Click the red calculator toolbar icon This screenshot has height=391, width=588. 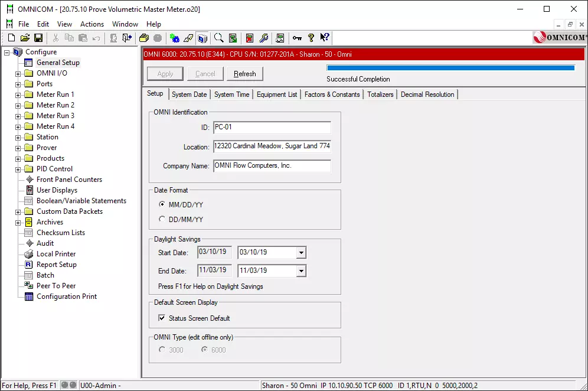pyautogui.click(x=250, y=38)
